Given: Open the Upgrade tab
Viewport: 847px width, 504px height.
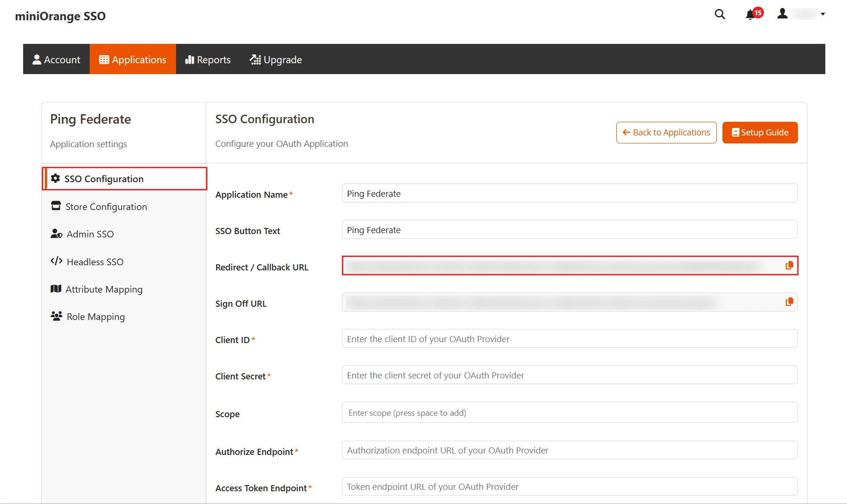Looking at the screenshot, I should (276, 59).
